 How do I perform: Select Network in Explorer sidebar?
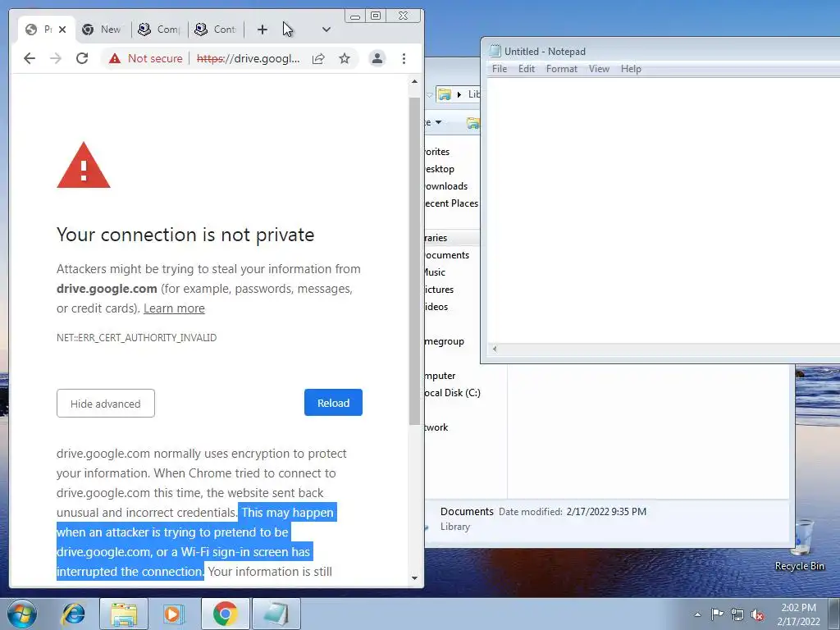(436, 427)
